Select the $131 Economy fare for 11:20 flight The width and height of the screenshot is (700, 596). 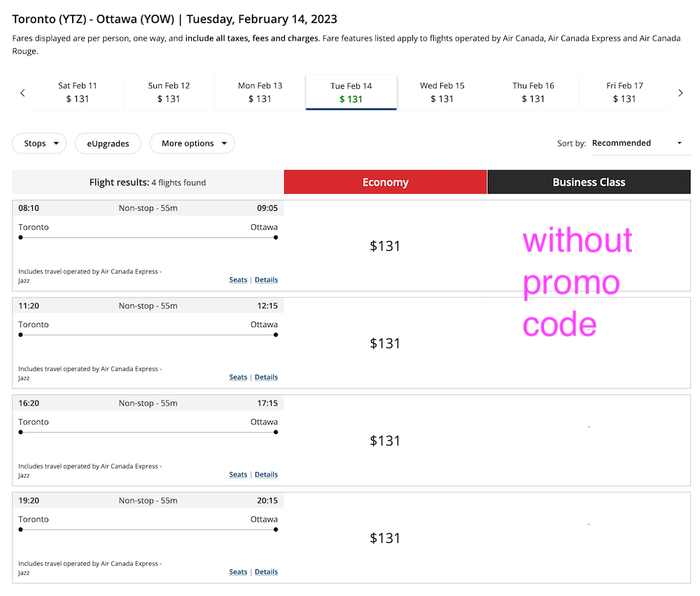click(385, 343)
